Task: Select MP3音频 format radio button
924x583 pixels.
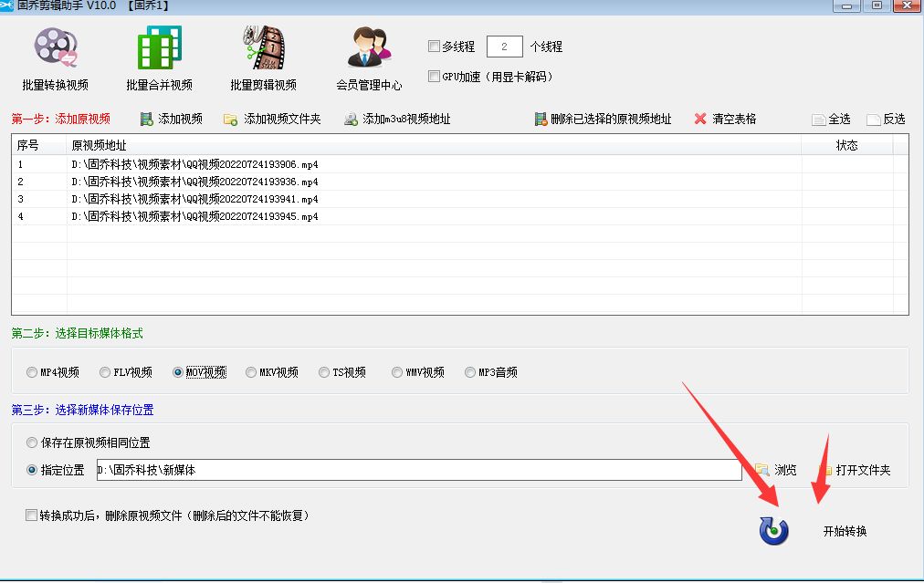Action: [470, 372]
